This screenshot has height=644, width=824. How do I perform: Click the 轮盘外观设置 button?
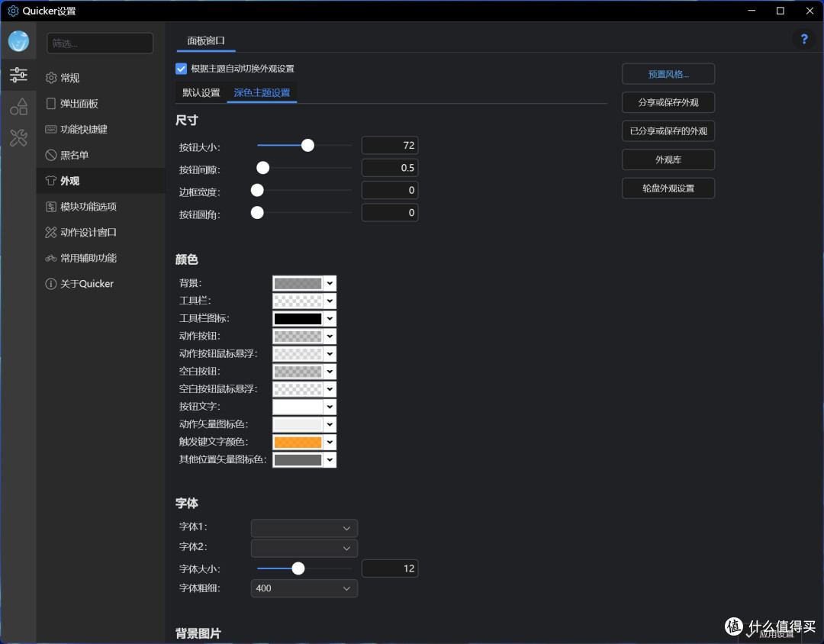[668, 188]
